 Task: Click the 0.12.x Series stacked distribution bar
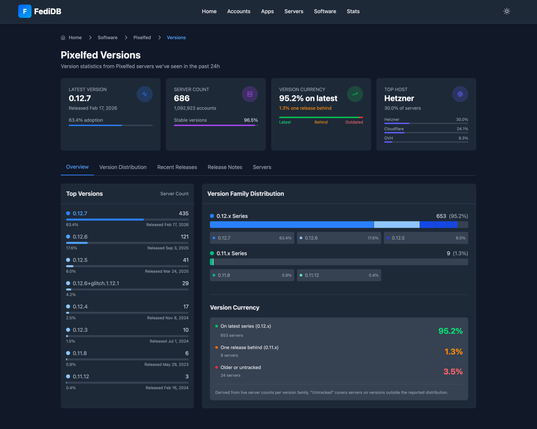pyautogui.click(x=339, y=225)
